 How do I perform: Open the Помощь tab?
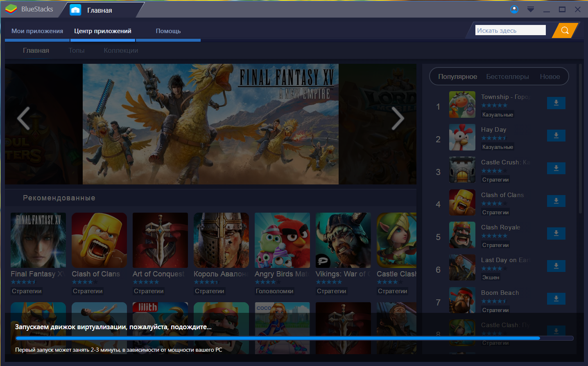(x=168, y=31)
